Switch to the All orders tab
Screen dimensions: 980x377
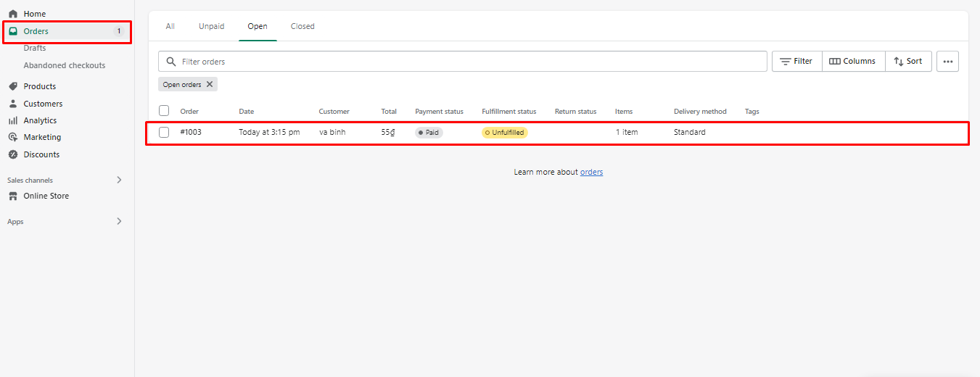click(x=170, y=26)
